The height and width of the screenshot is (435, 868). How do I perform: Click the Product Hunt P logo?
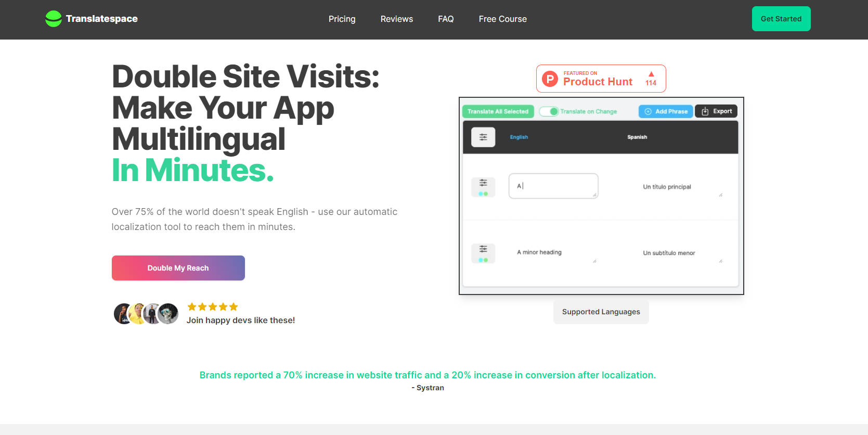(550, 79)
